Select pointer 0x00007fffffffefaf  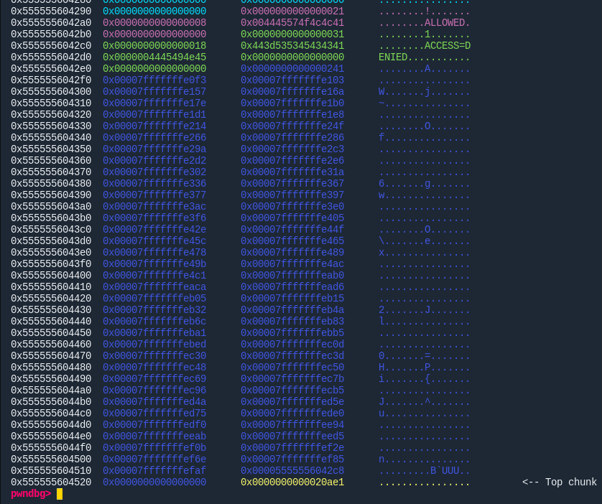coord(154,471)
